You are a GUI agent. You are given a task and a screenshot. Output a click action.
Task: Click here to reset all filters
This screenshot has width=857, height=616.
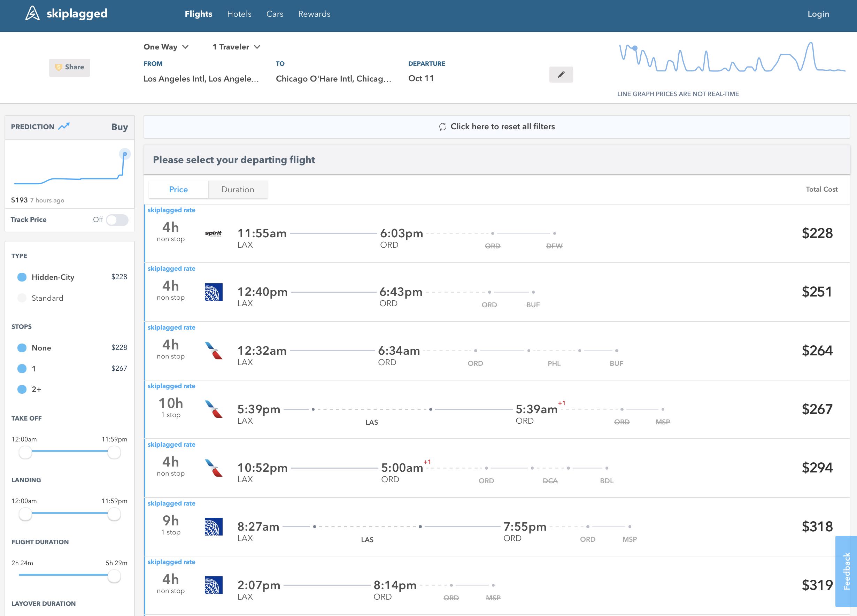point(496,126)
